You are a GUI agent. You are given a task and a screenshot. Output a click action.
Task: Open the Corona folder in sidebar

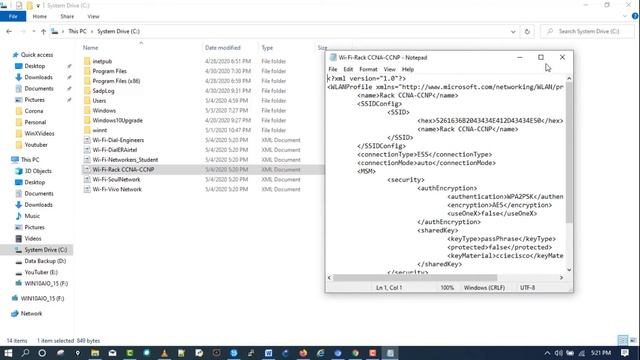(x=33, y=111)
